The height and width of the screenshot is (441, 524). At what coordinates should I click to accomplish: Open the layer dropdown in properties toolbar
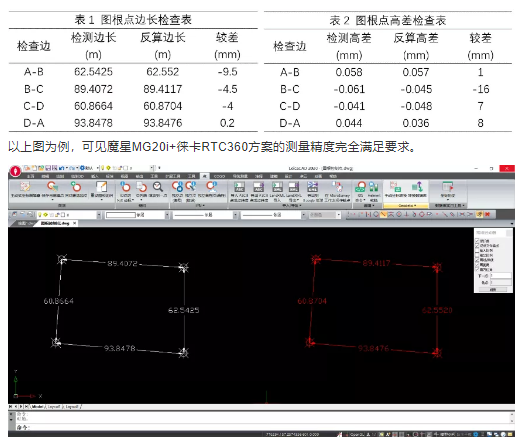[69, 215]
